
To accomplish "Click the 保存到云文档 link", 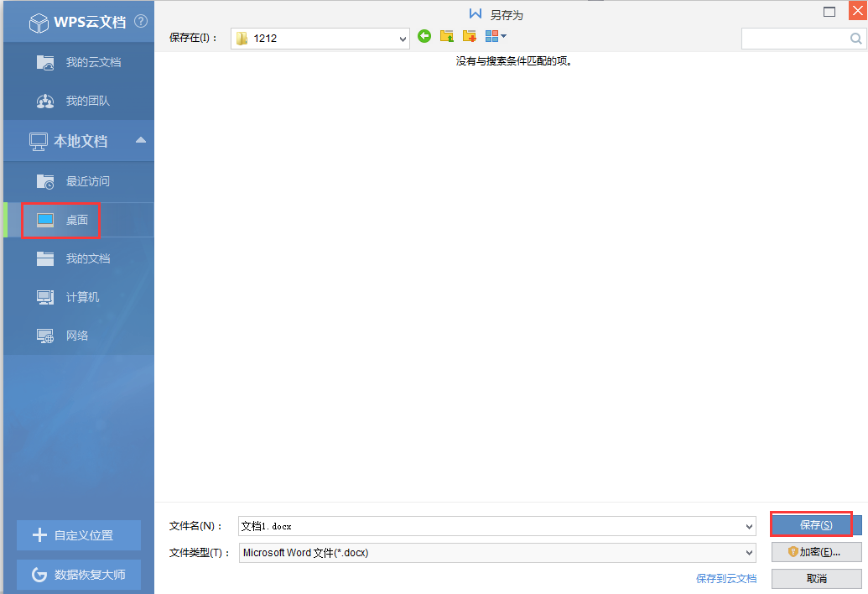I will point(726,578).
